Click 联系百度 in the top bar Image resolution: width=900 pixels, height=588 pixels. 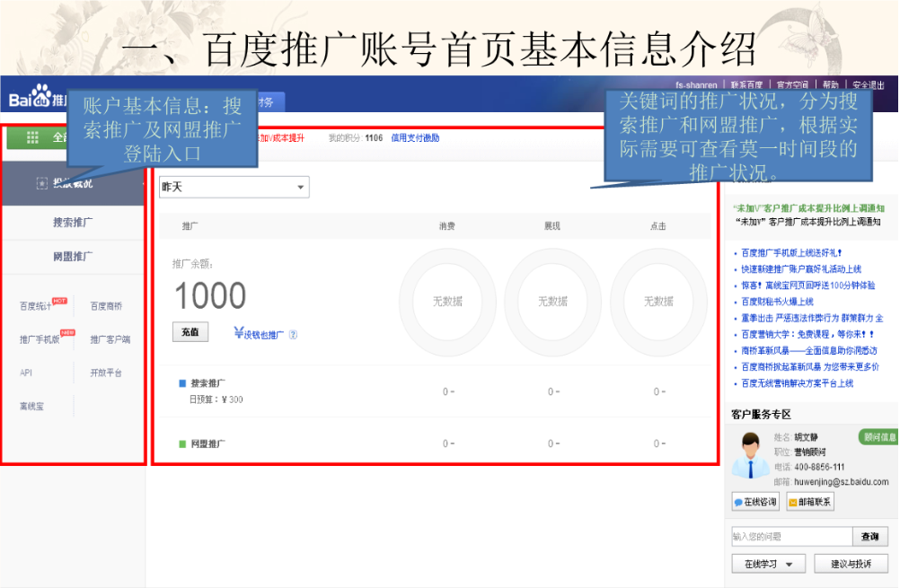click(746, 85)
